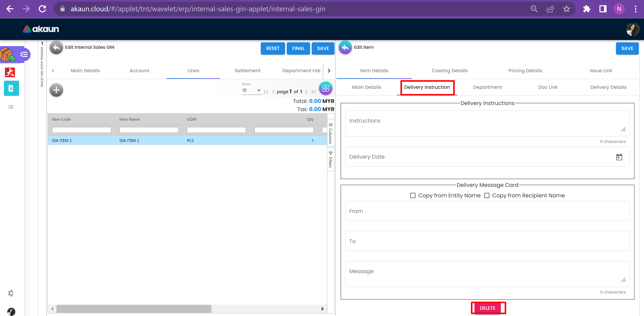Viewport: 644px width, 316px height.
Task: Open the grid view toggle icon
Action: point(326,89)
